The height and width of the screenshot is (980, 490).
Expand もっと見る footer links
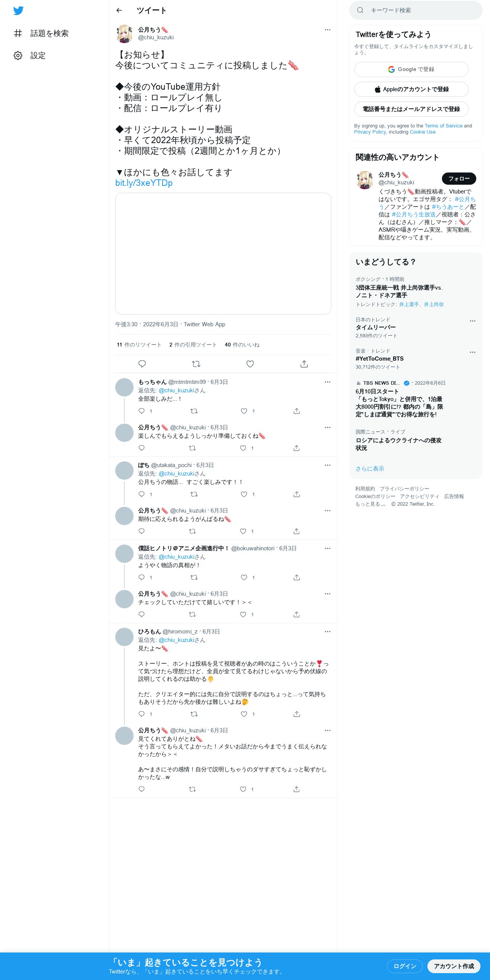point(370,504)
